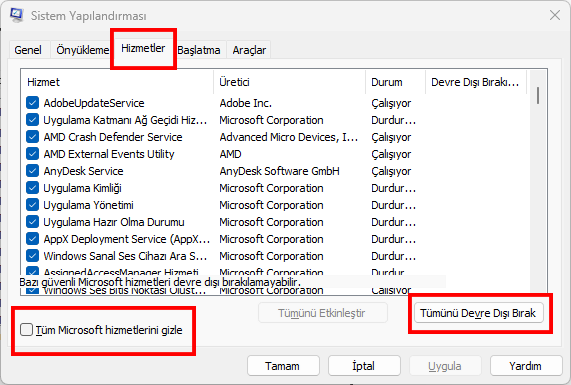Close the Sistem Yapılandırması window

coord(555,15)
